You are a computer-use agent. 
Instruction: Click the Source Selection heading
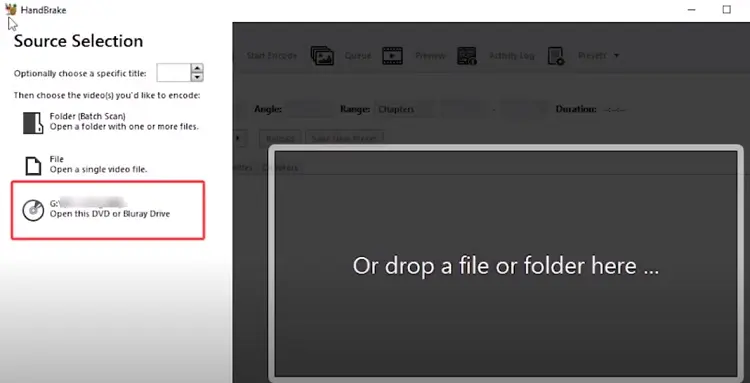tap(78, 41)
